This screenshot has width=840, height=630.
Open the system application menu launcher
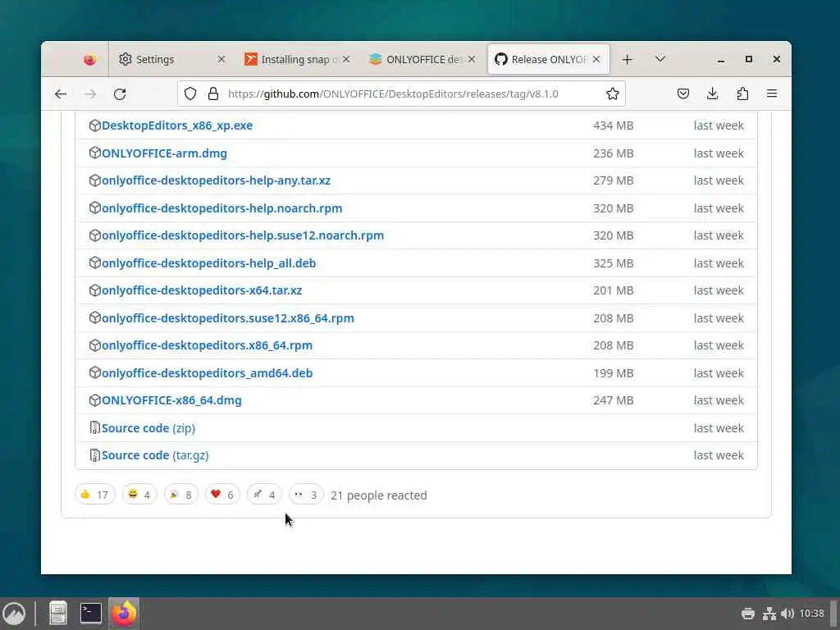coord(14,614)
